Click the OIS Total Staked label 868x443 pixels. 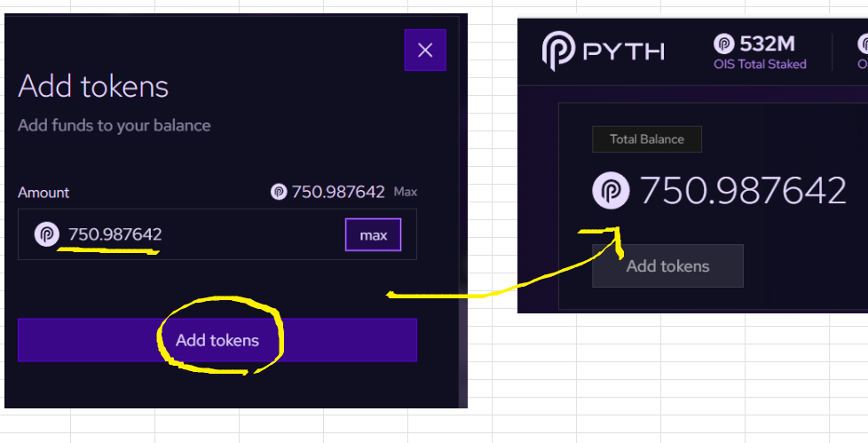click(760, 64)
